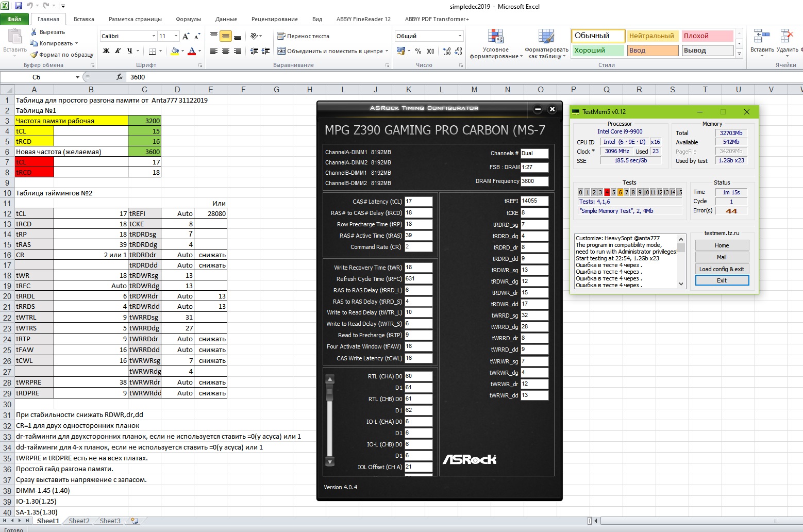Switch to the Формулы ribbon tab
Screen dimensions: 803x532
point(188,19)
